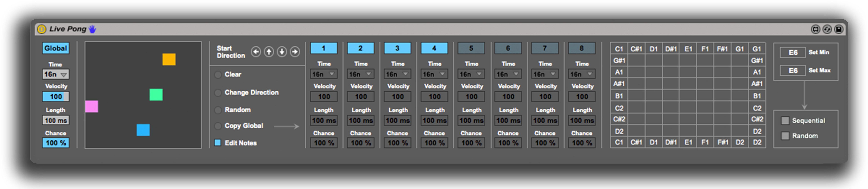Select ball tab 5

point(471,48)
